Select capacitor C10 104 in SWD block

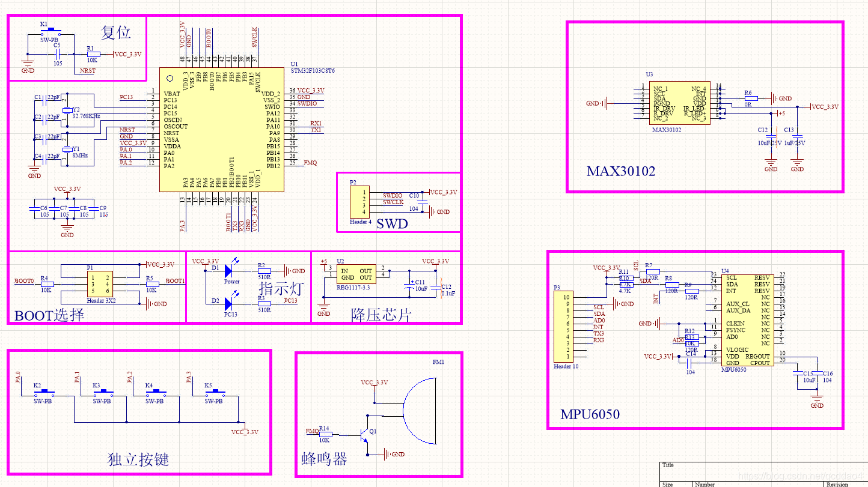click(x=422, y=202)
